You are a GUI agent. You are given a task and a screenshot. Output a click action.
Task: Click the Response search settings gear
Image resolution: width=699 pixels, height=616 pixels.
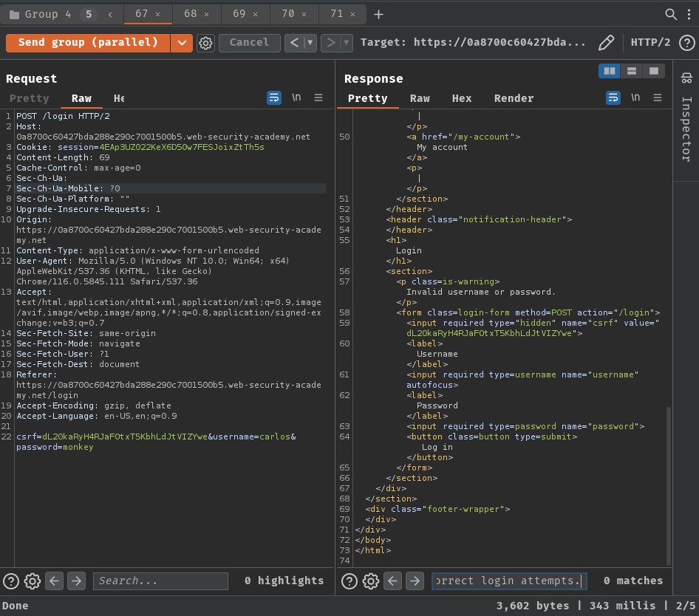(x=371, y=581)
